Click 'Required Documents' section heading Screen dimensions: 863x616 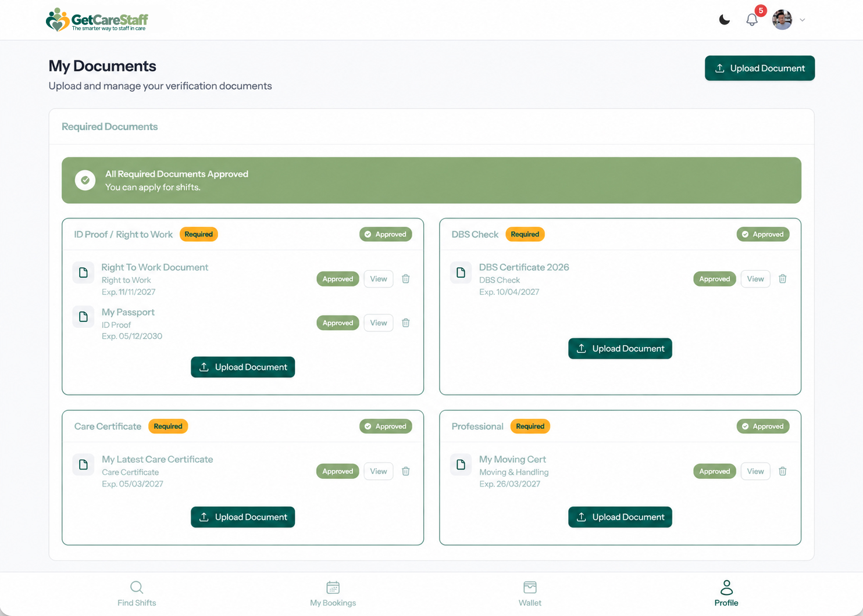coord(110,127)
